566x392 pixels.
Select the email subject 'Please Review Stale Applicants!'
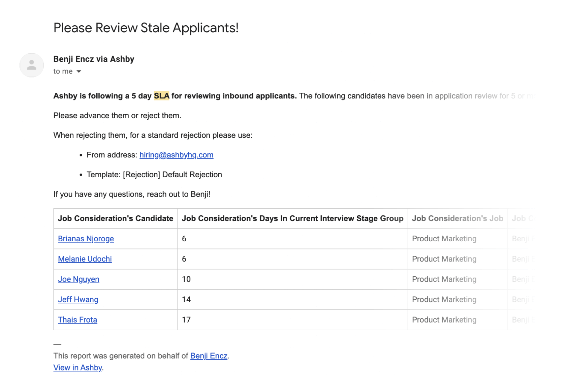146,28
